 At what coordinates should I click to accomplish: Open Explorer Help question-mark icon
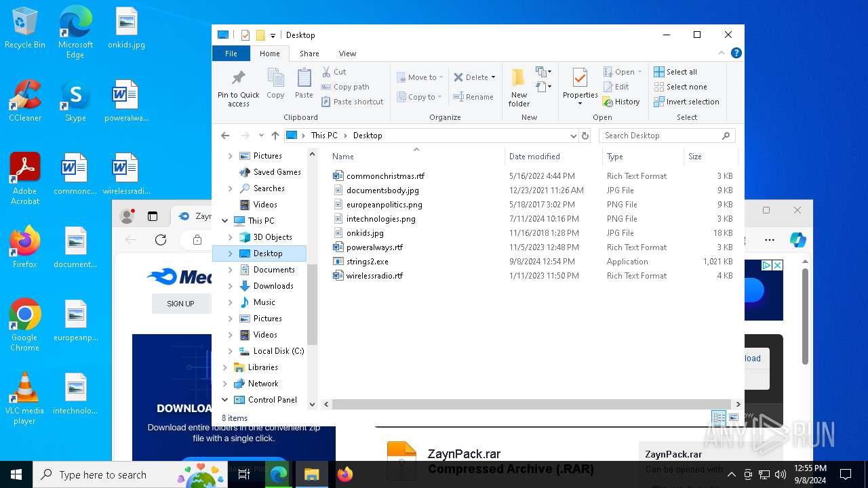[736, 53]
